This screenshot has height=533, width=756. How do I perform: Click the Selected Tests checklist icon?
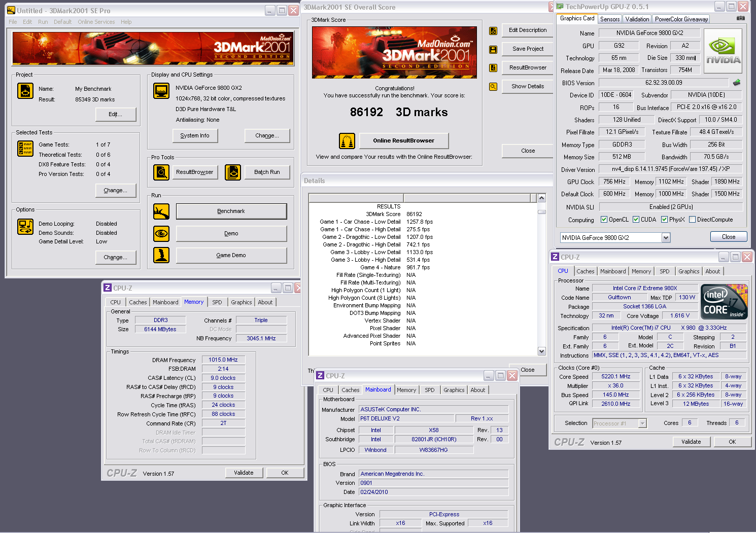pyautogui.click(x=25, y=149)
